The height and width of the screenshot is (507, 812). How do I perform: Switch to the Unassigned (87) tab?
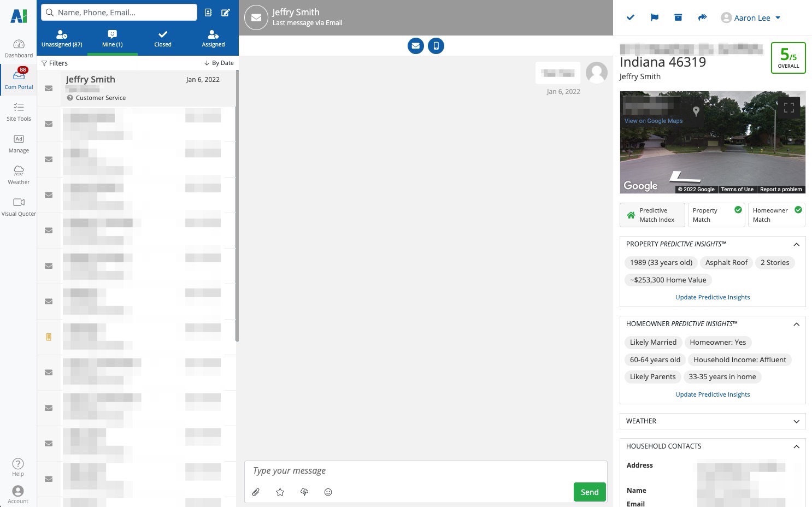pos(62,38)
